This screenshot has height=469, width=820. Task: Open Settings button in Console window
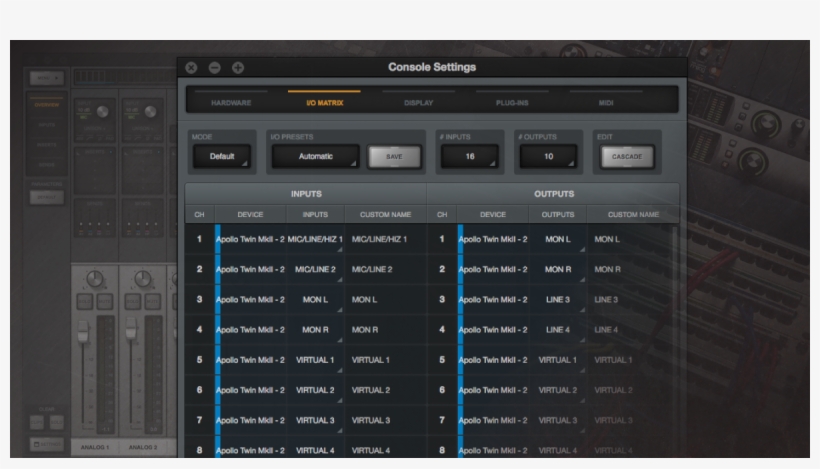pos(47,444)
